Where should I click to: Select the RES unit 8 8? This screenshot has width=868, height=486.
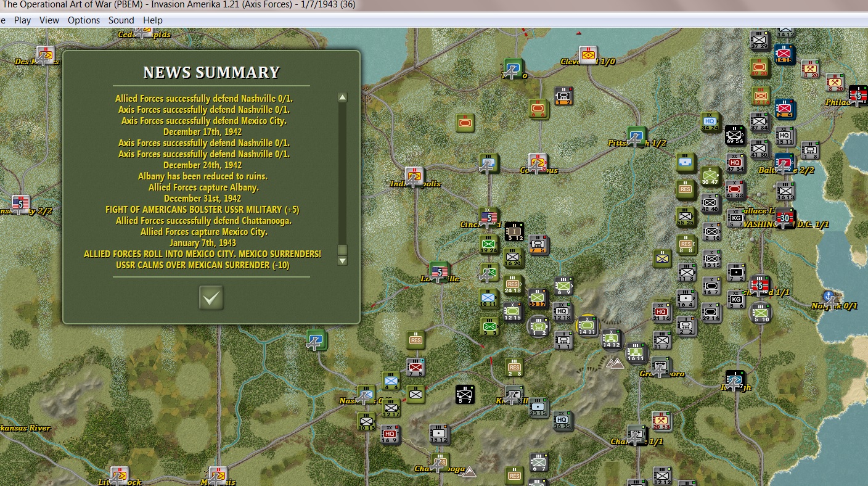coord(686,245)
